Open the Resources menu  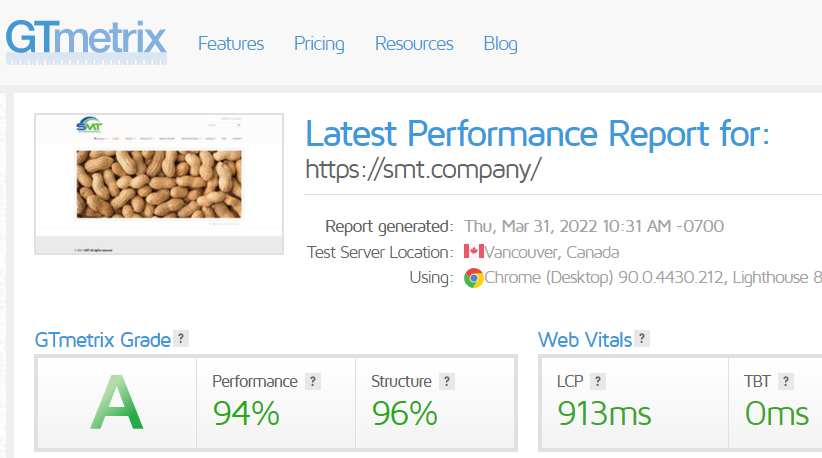(414, 43)
